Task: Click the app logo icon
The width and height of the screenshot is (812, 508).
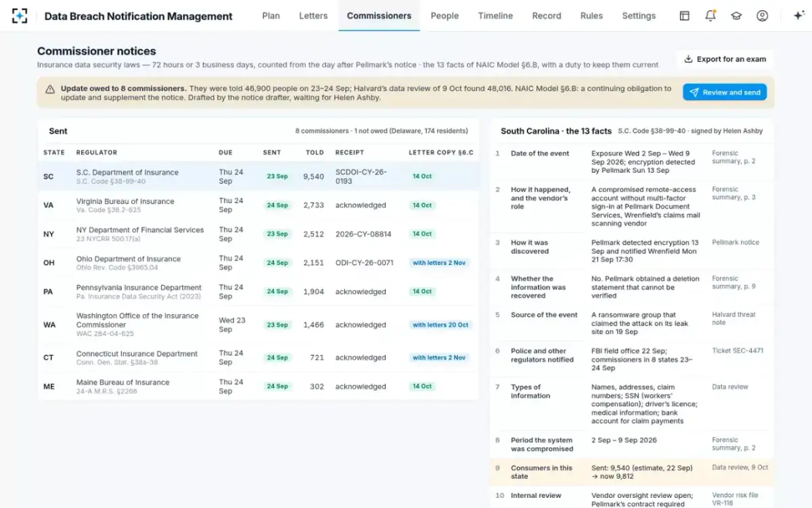Action: pyautogui.click(x=20, y=16)
